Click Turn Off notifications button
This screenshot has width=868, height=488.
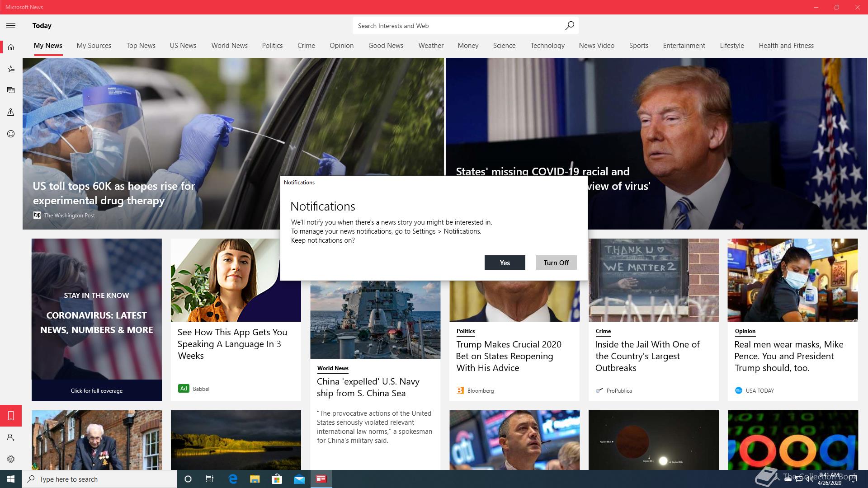556,263
